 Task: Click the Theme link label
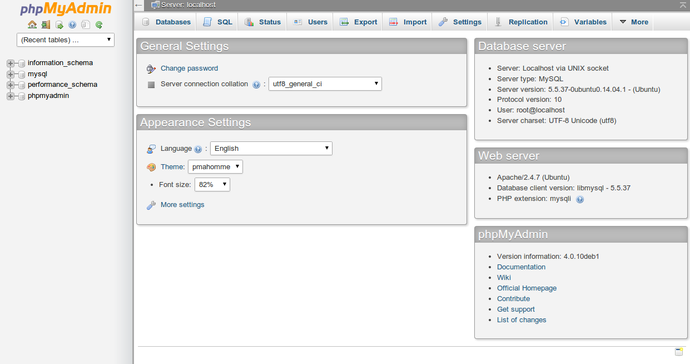[172, 167]
